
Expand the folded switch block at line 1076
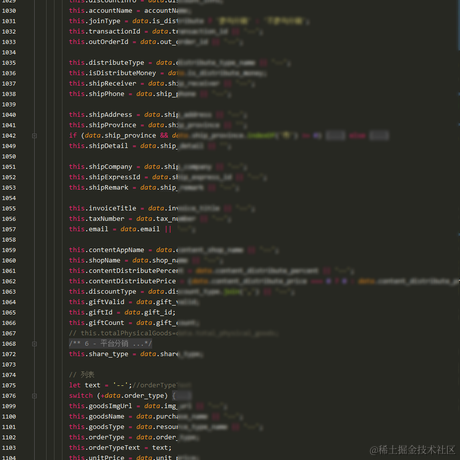tap(34, 396)
